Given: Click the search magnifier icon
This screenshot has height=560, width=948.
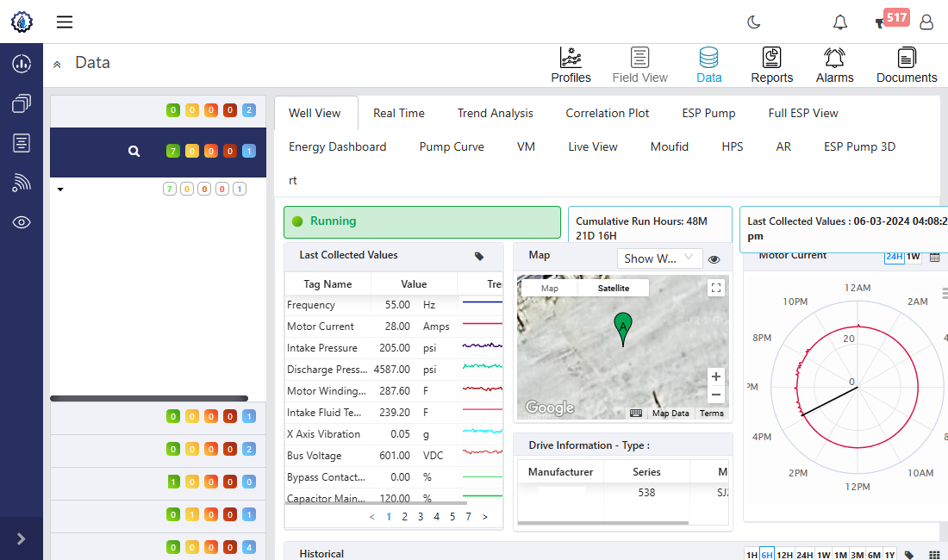Looking at the screenshot, I should pyautogui.click(x=134, y=152).
